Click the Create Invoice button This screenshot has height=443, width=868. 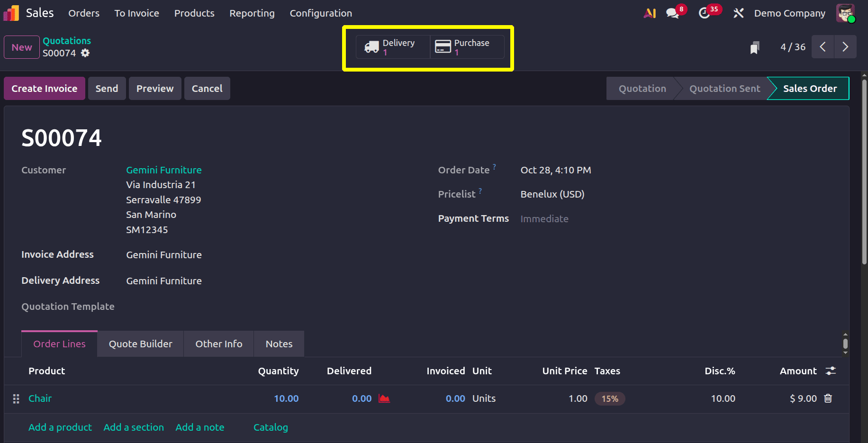coord(44,88)
